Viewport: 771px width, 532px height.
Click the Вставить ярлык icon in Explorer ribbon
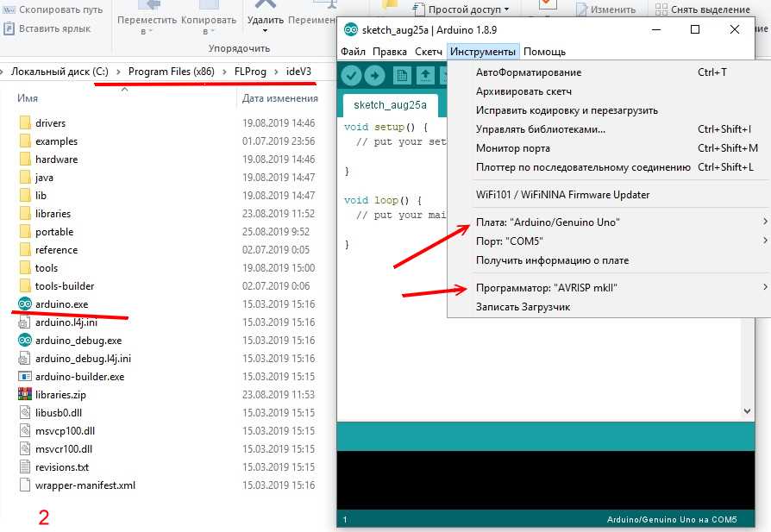click(9, 28)
